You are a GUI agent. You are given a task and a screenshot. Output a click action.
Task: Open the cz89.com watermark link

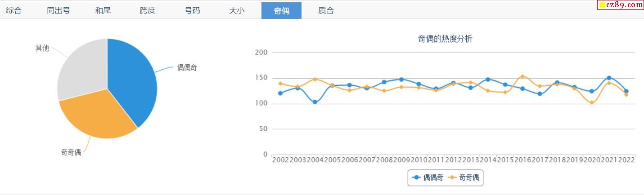(621, 5)
